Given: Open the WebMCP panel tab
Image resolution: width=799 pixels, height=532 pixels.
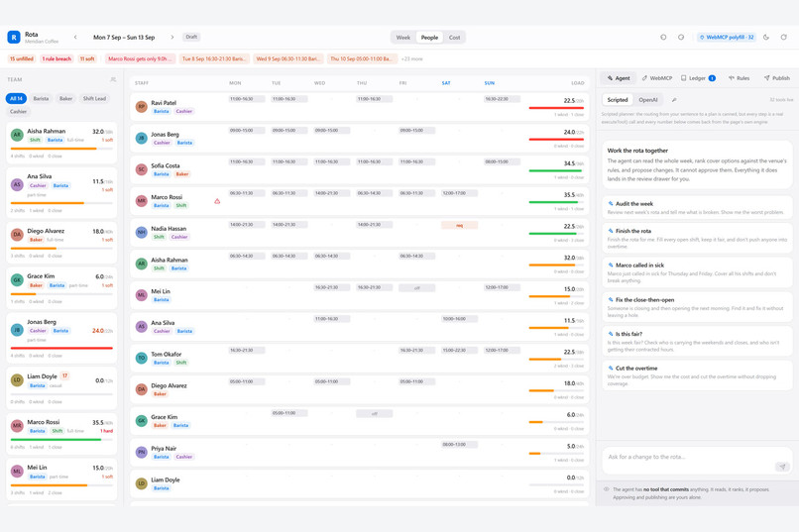Looking at the screenshot, I should [x=657, y=78].
